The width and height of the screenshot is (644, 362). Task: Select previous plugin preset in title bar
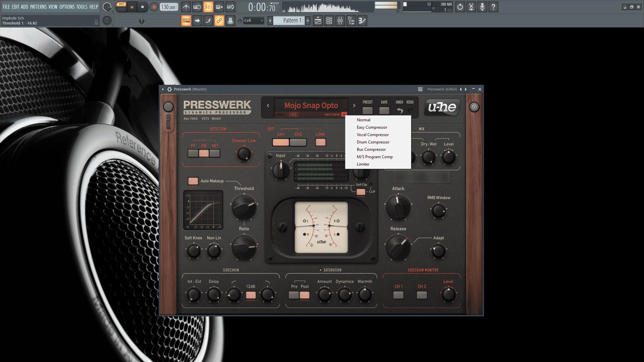(461, 89)
